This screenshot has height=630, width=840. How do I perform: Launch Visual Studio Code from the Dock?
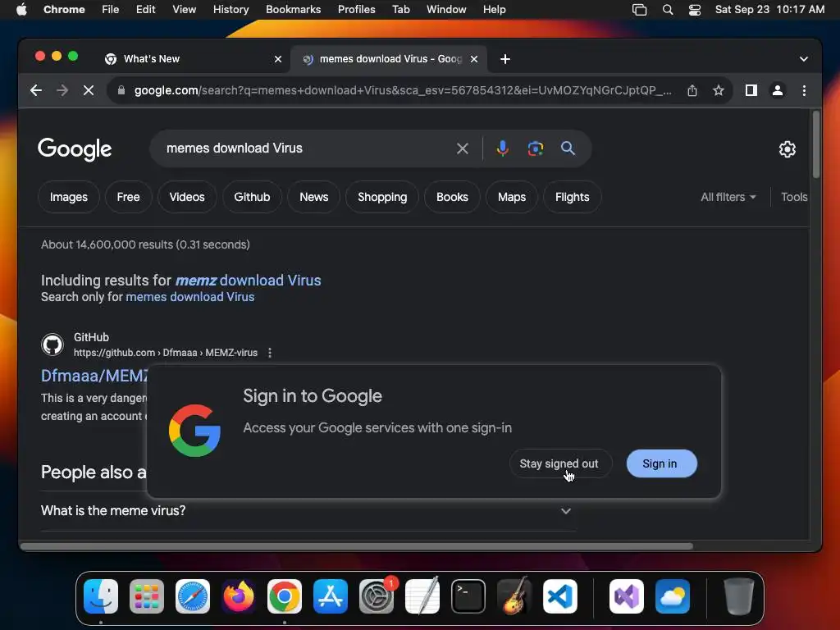[559, 596]
